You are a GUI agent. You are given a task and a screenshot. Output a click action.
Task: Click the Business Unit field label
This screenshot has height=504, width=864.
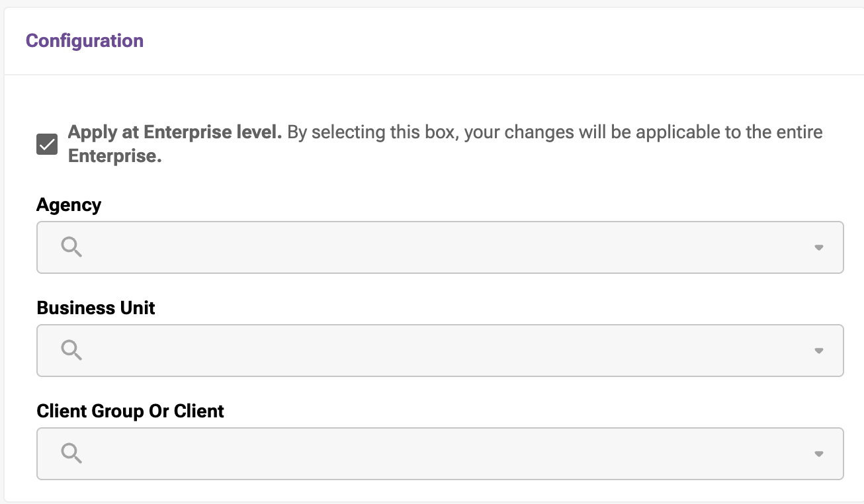click(x=96, y=308)
